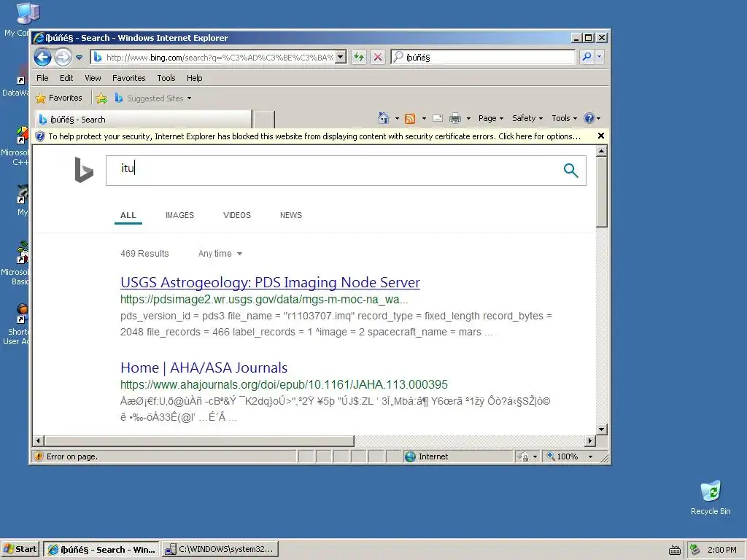This screenshot has width=747, height=560.
Task: Open the Windows Start menu
Action: (x=20, y=549)
